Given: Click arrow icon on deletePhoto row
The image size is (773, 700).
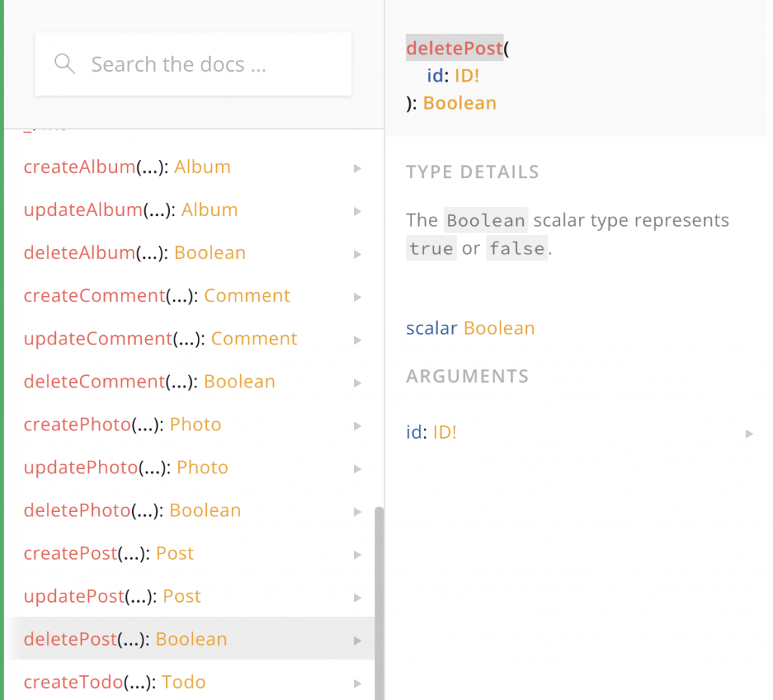Looking at the screenshot, I should [357, 512].
